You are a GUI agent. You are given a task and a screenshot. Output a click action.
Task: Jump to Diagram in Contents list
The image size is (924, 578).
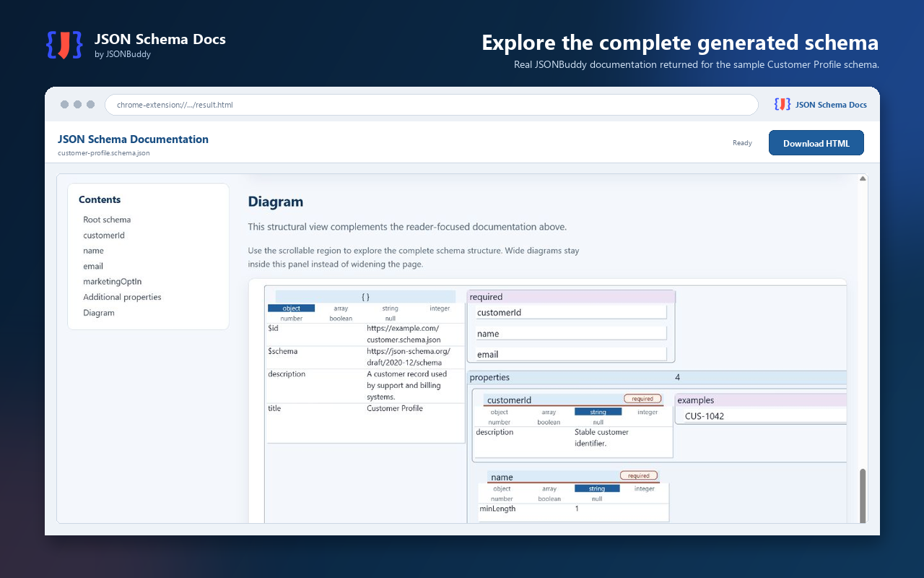point(99,313)
